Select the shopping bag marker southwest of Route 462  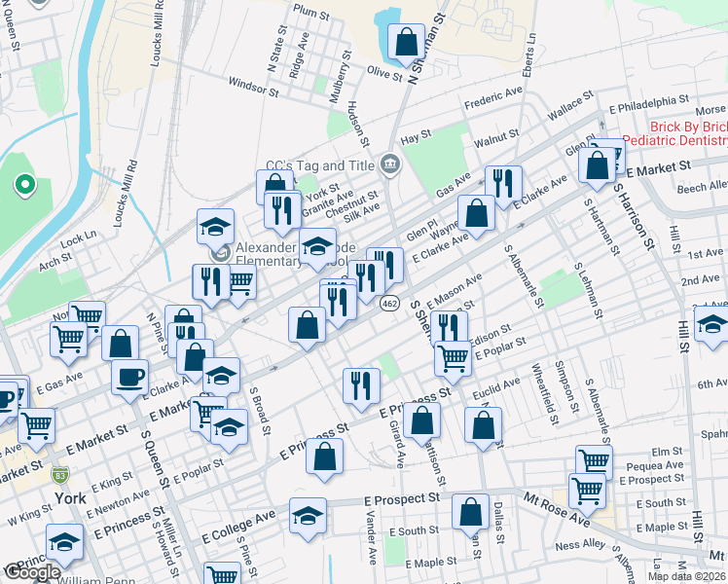click(x=307, y=326)
